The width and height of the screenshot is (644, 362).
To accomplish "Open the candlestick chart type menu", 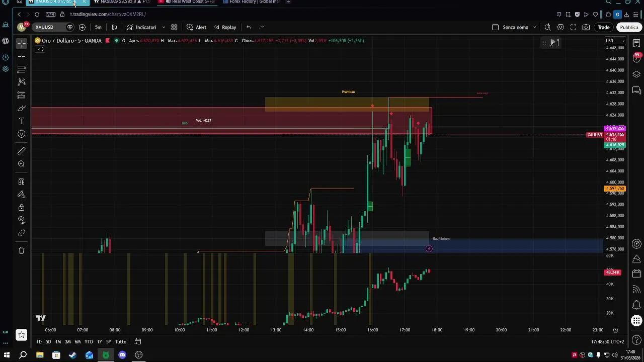I will point(114,27).
